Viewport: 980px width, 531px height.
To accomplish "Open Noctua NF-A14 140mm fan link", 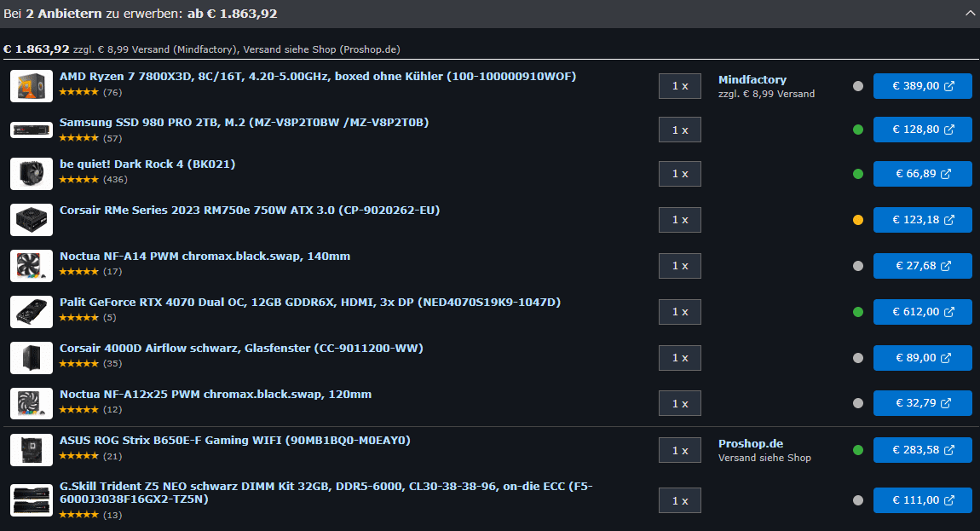I will click(205, 256).
